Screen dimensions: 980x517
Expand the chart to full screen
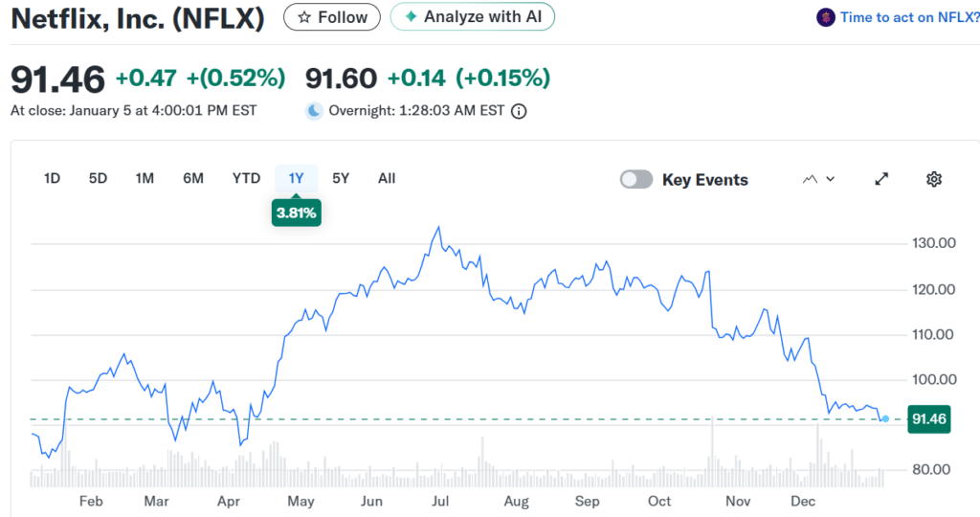[x=882, y=179]
